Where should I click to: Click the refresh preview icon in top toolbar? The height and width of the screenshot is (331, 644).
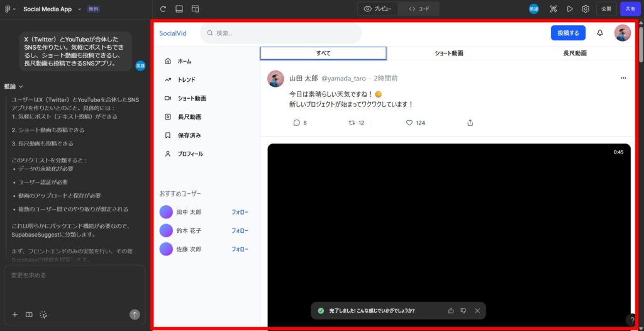[163, 9]
